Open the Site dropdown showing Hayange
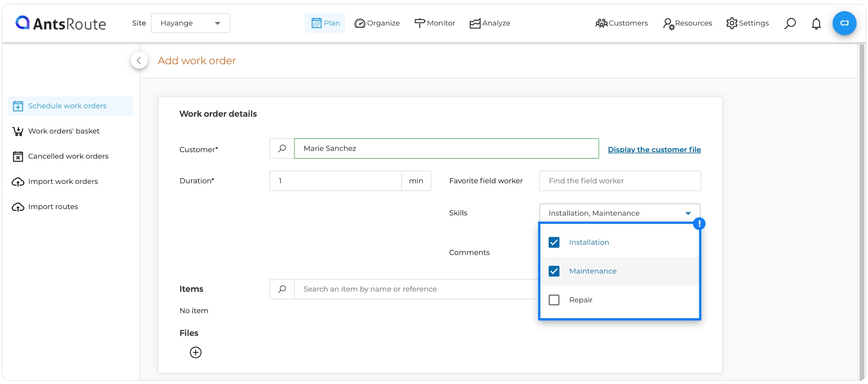 click(190, 23)
